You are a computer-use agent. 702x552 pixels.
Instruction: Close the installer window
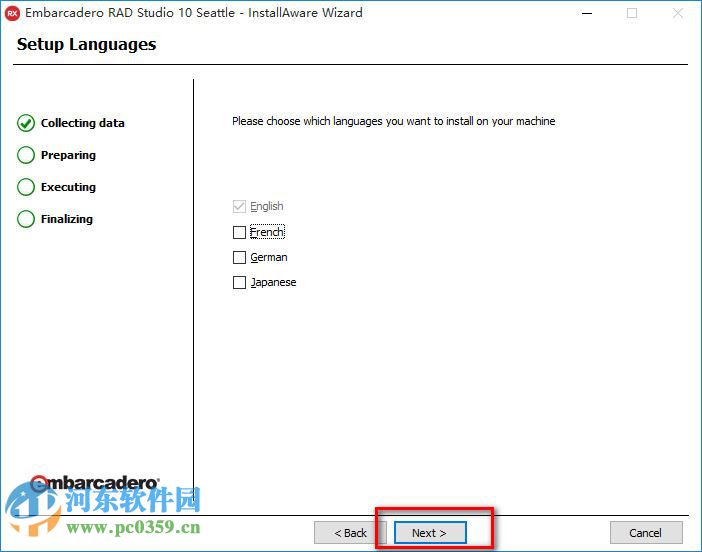[677, 13]
